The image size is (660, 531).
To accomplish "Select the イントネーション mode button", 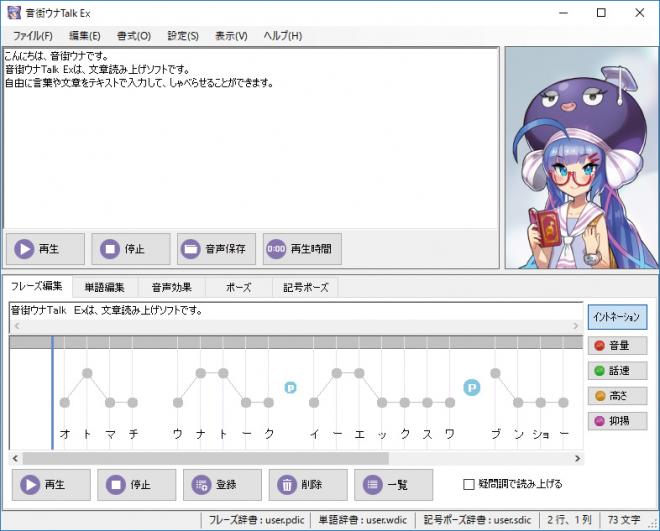I will [617, 317].
